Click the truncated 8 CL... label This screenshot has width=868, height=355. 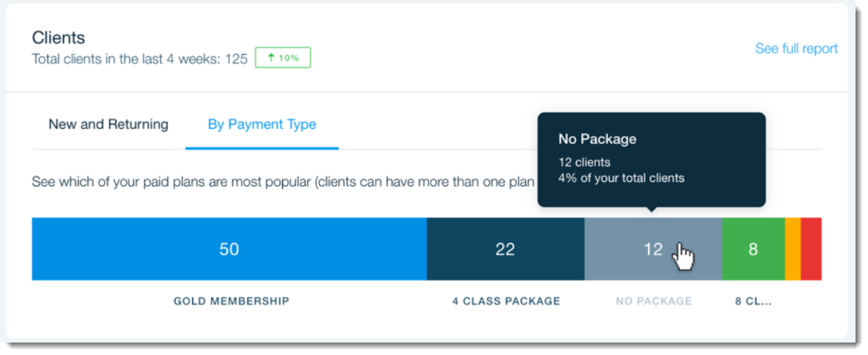click(x=753, y=301)
